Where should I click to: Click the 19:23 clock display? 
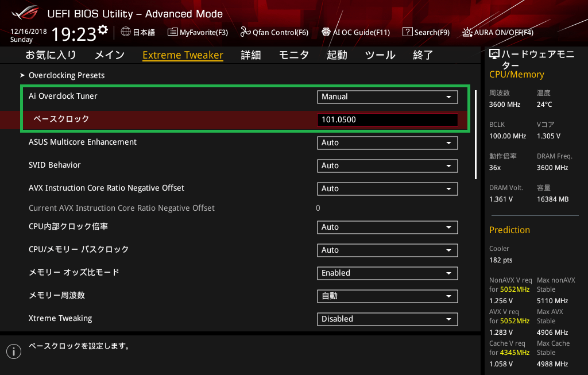(73, 34)
